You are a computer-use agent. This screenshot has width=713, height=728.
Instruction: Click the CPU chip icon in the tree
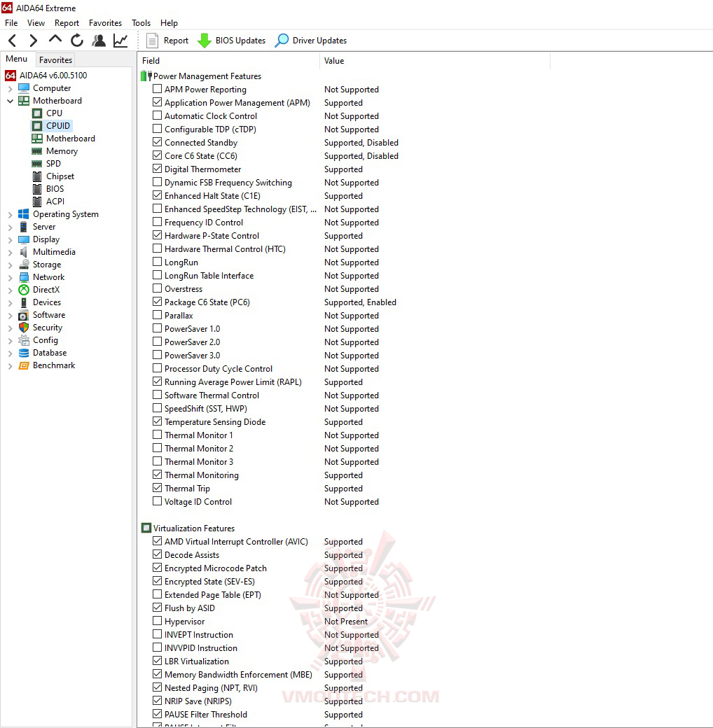click(x=37, y=113)
